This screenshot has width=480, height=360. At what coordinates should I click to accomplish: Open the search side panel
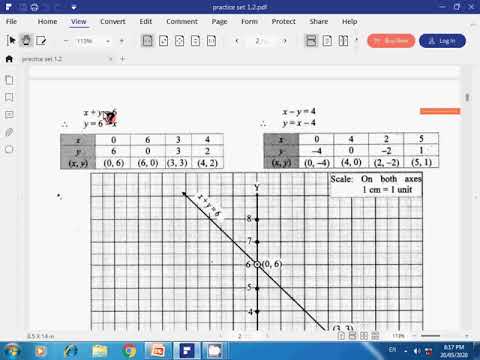[x=9, y=149]
